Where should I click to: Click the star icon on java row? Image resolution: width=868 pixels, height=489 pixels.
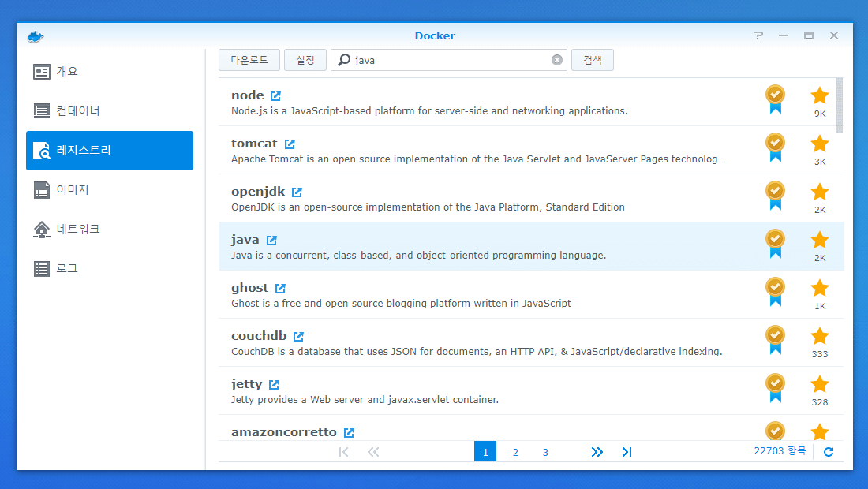click(820, 240)
